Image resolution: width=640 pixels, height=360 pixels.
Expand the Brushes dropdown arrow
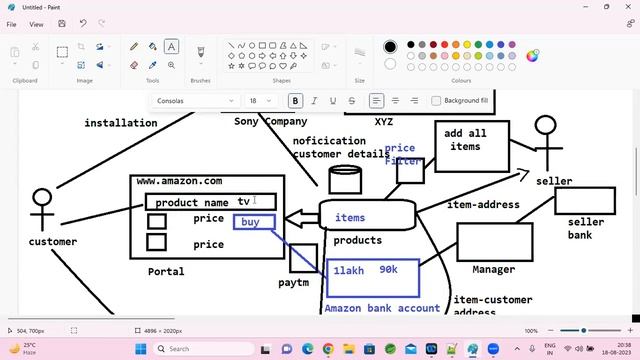[x=200, y=64]
